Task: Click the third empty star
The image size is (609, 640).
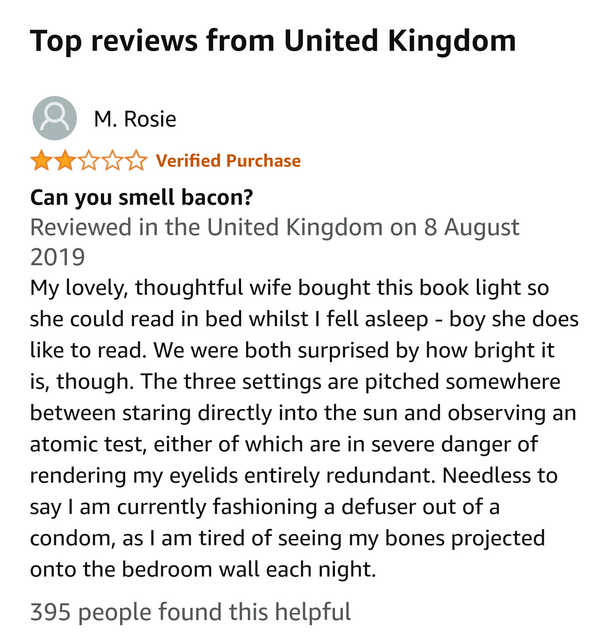Action: [x=89, y=160]
